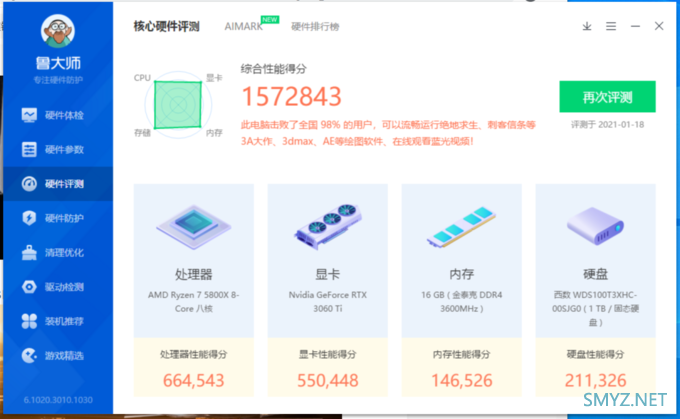Click the memory score 146,526

coord(461,380)
